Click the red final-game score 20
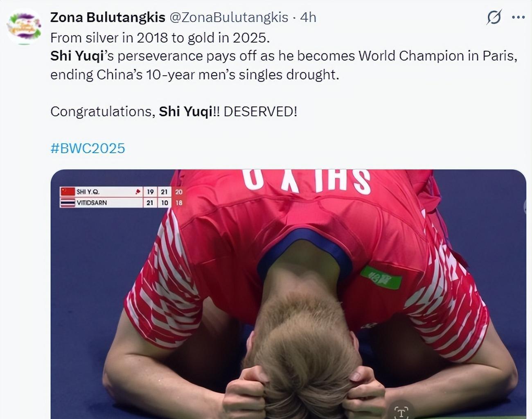This screenshot has height=419, width=532. coord(179,192)
